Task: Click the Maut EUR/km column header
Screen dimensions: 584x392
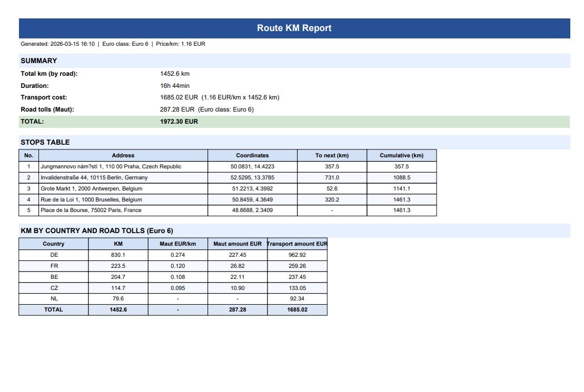Action: click(179, 244)
